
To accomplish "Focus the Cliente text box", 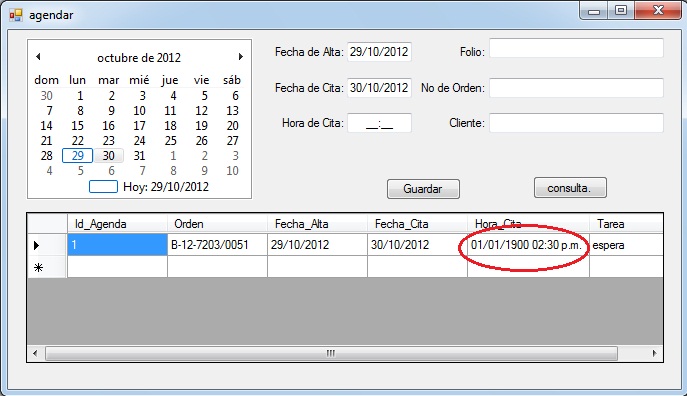I will 576,123.
